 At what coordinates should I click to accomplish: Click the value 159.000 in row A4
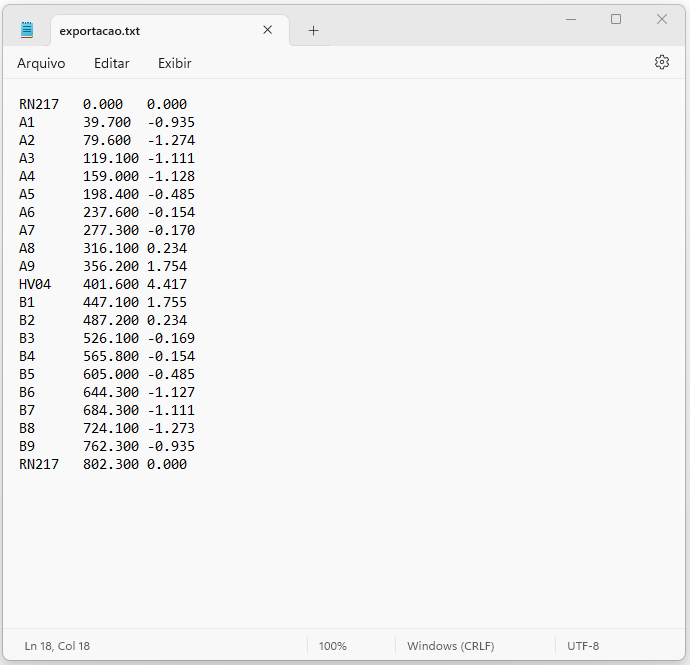(x=111, y=176)
